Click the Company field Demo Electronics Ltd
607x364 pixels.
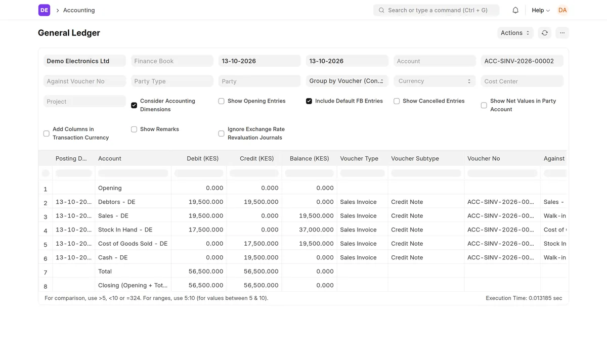84,61
